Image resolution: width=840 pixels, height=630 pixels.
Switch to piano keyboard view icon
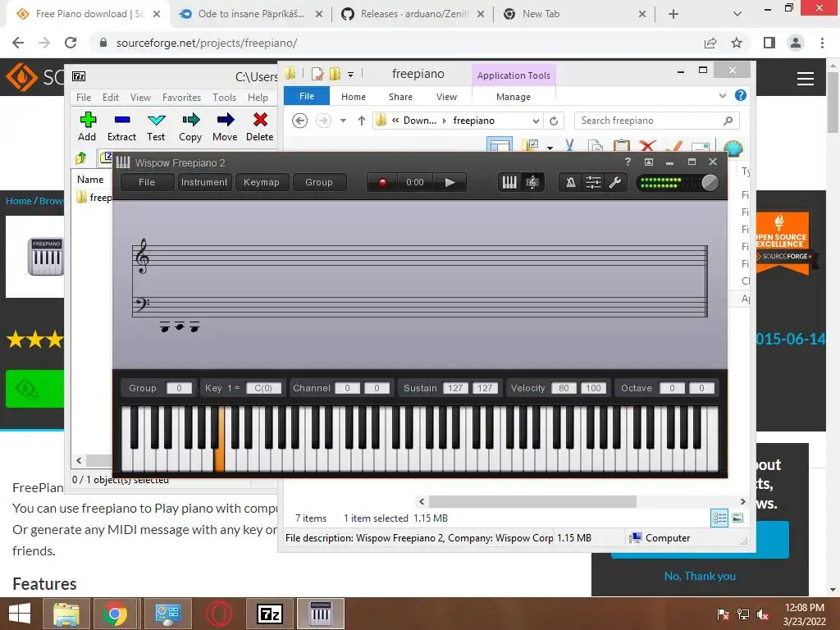click(509, 182)
